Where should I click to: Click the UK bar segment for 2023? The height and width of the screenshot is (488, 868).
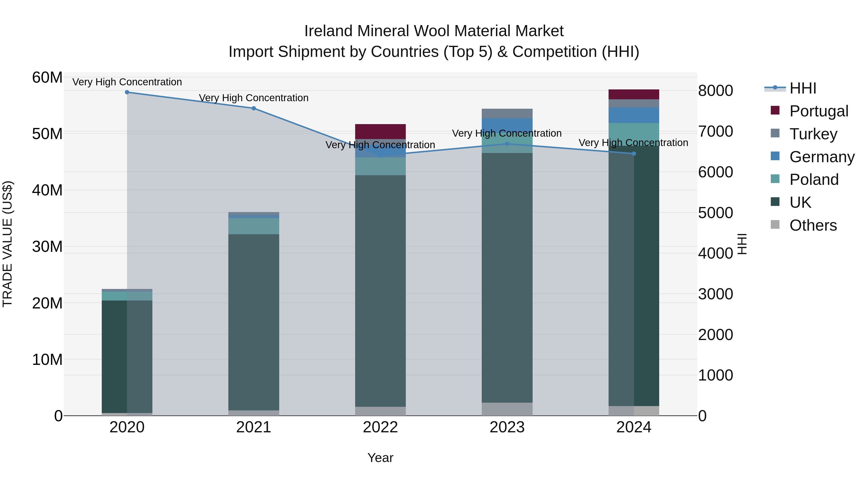coord(507,278)
